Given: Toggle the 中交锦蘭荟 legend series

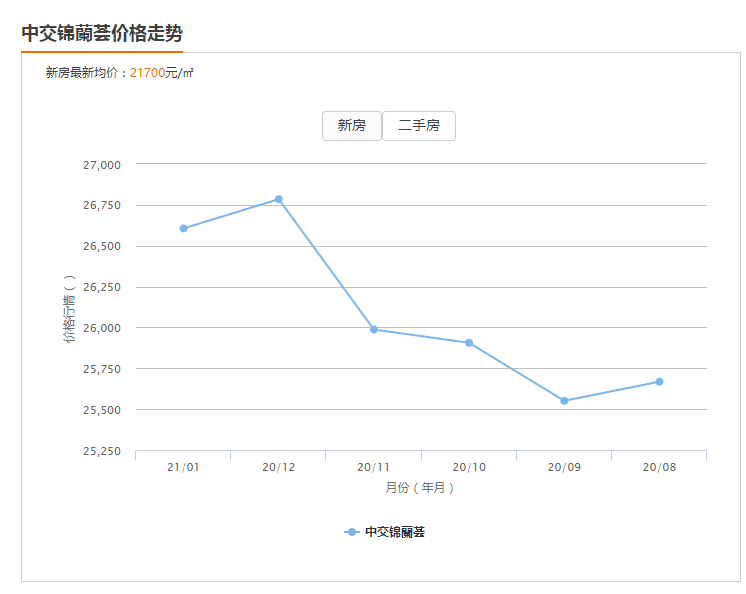Looking at the screenshot, I should click(384, 532).
